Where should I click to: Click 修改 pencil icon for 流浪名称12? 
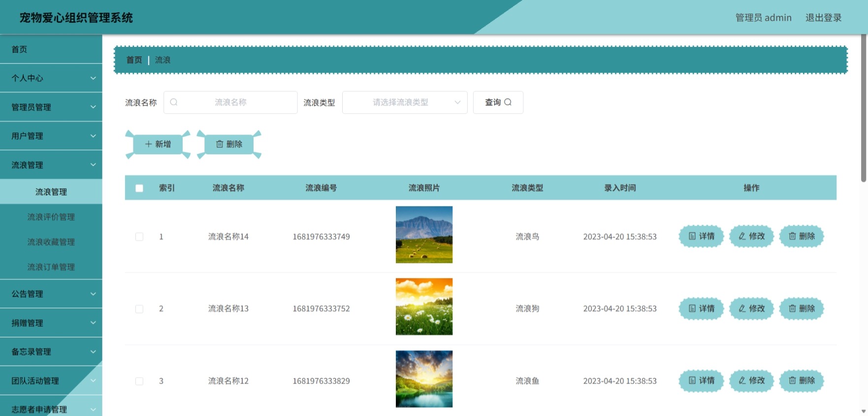point(742,380)
